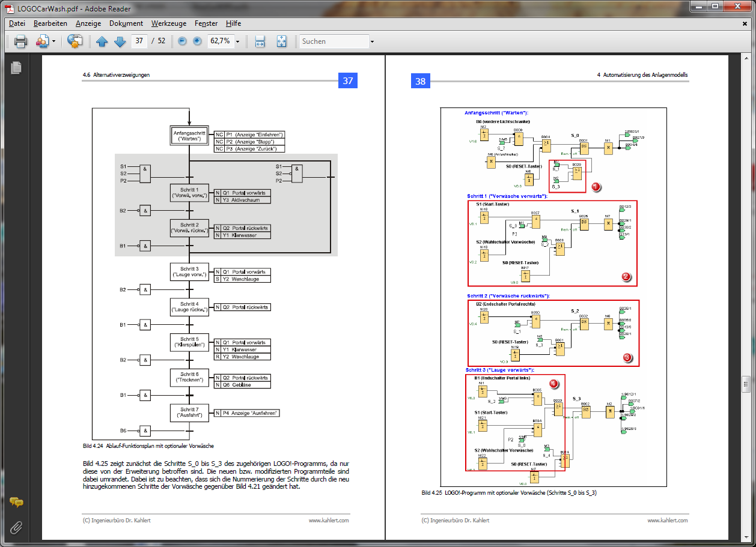756x547 pixels.
Task: Click the page number input field
Action: 139,41
